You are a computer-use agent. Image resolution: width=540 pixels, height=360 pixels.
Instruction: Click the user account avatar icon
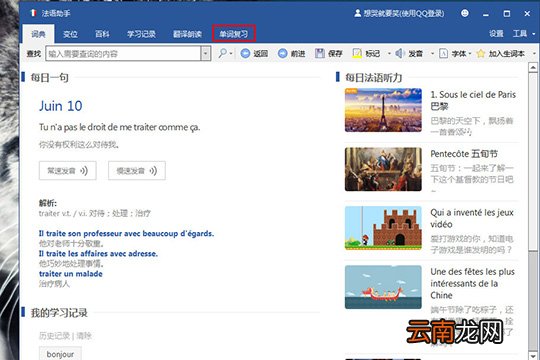coord(357,13)
